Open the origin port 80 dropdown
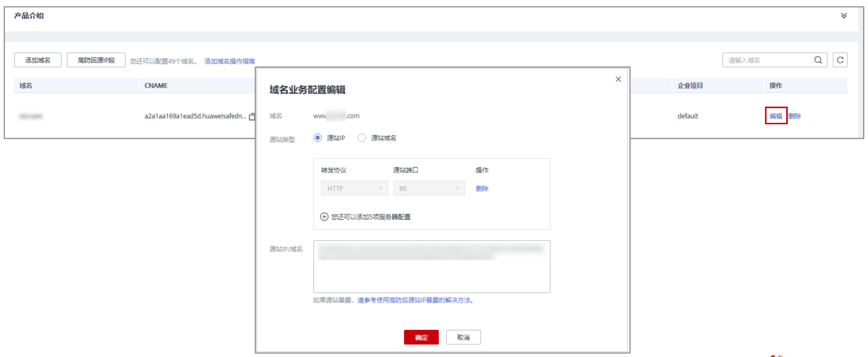868x357 pixels. coord(429,189)
